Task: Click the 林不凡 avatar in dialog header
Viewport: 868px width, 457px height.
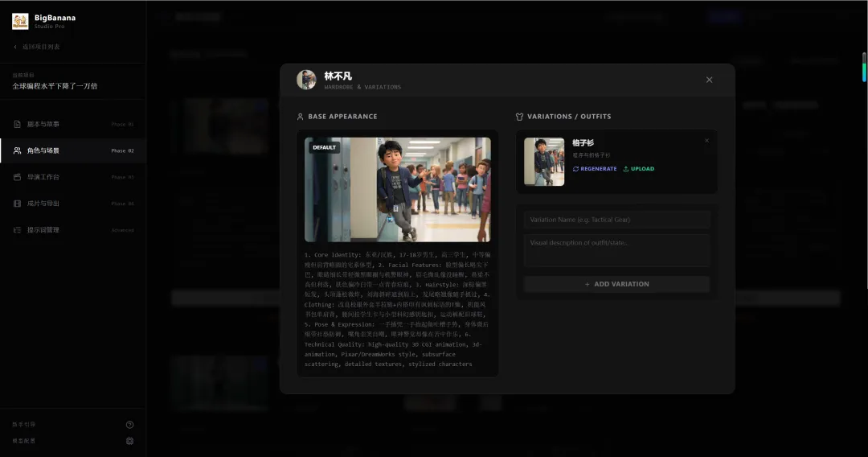Action: tap(306, 80)
